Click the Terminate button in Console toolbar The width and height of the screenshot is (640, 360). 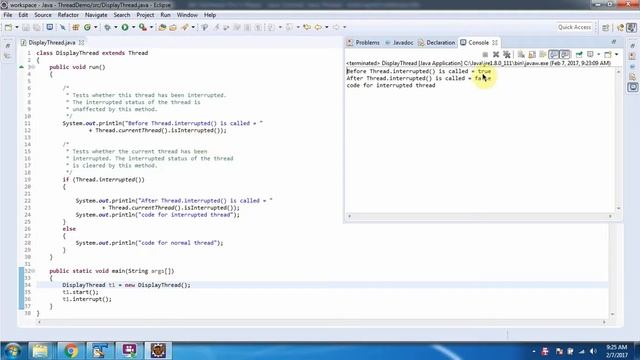485,54
